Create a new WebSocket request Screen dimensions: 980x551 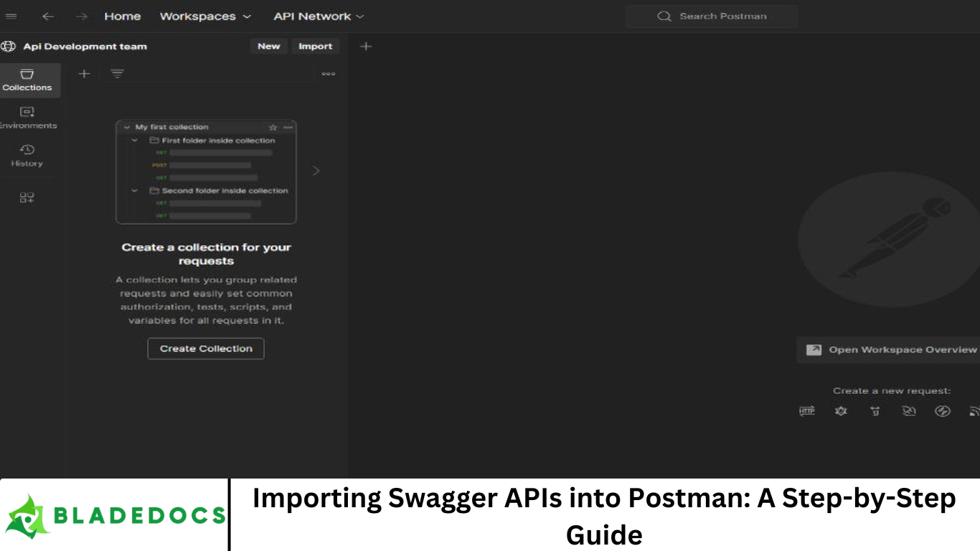click(x=909, y=411)
